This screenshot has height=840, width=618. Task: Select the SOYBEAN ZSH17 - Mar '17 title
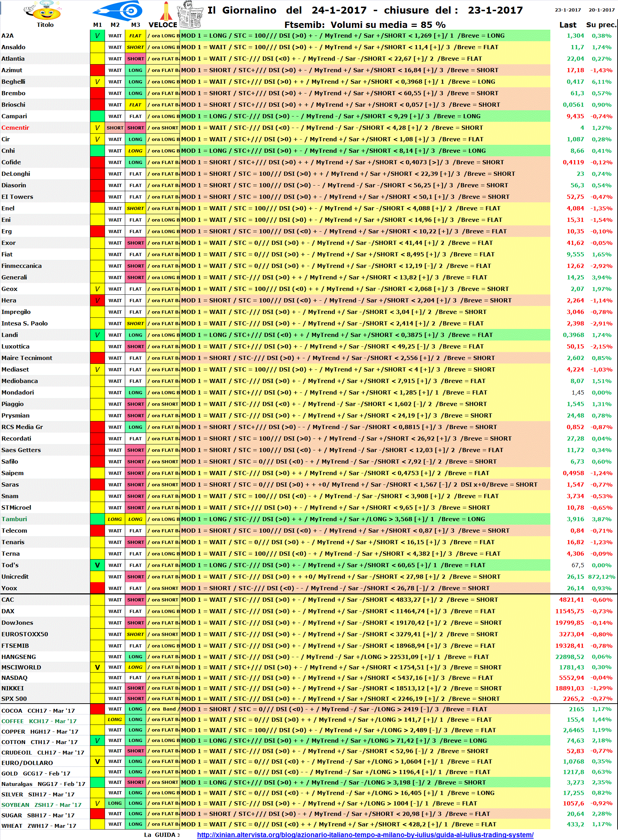41,805
